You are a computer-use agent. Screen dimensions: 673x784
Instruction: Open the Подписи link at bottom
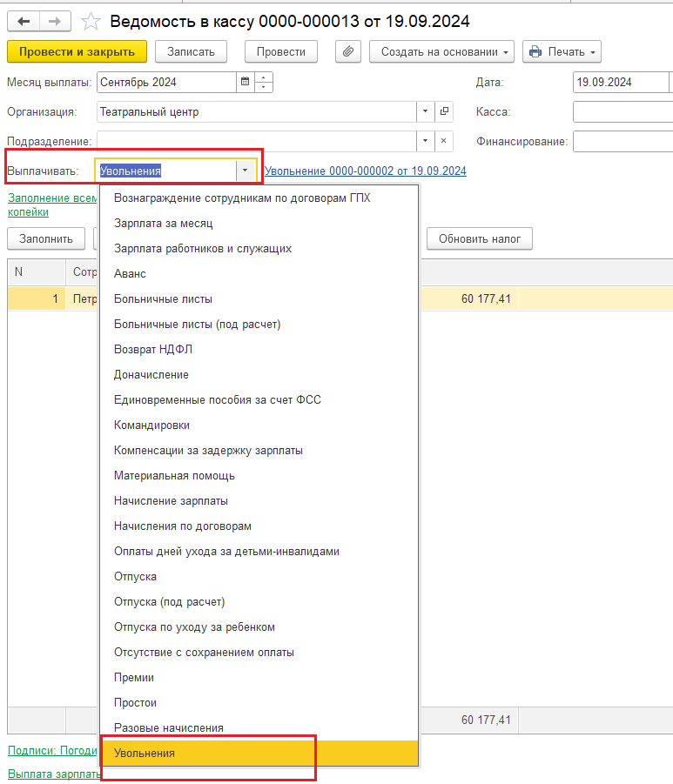pyautogui.click(x=52, y=751)
